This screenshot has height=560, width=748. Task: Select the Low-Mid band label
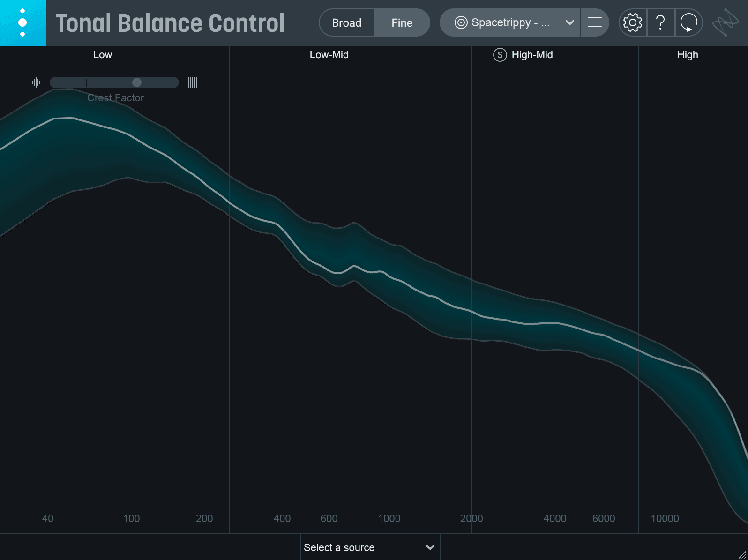329,55
